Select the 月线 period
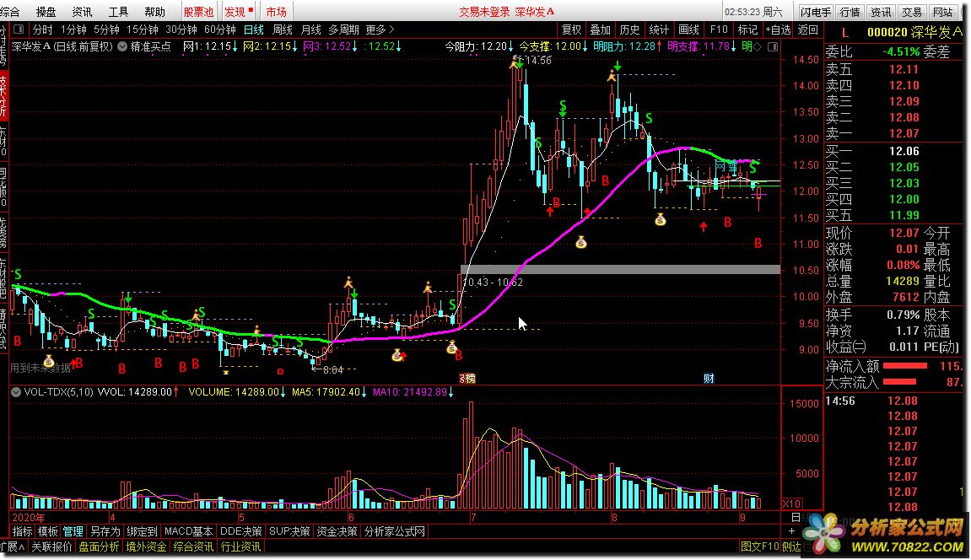This screenshot has height=560, width=971. 310,29
